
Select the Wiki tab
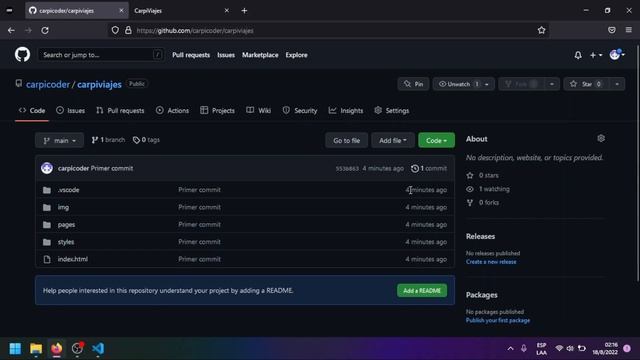pos(258,111)
